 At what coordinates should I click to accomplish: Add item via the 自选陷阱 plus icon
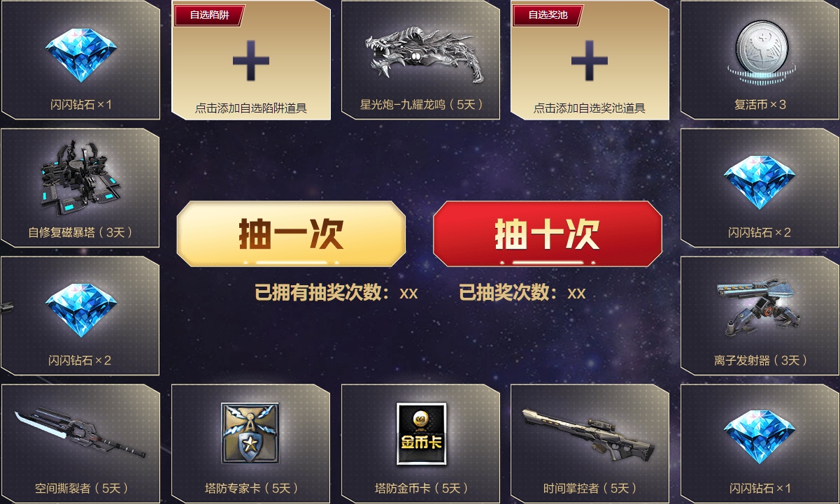[251, 60]
